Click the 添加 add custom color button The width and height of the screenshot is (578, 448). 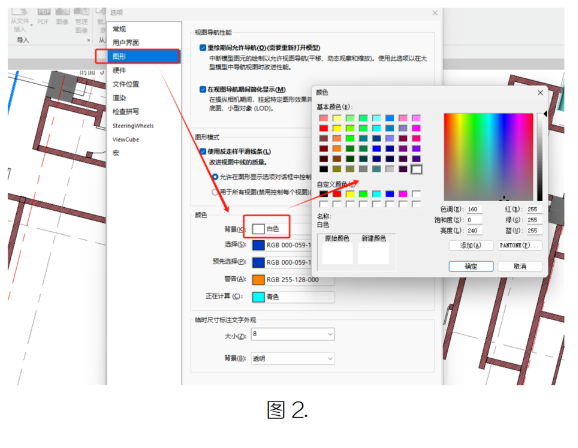point(471,246)
